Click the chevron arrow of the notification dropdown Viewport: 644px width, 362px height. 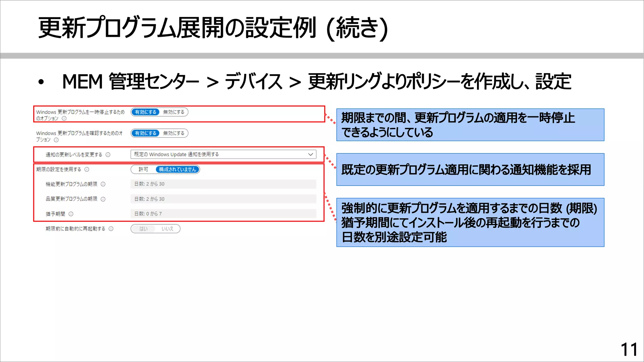coord(310,154)
